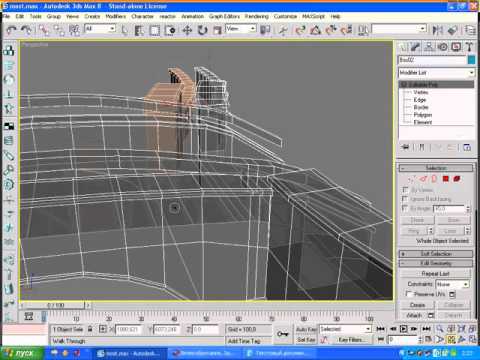Image resolution: width=480 pixels, height=360 pixels.
Task: Open the Edit menu
Action: [x=20, y=16]
